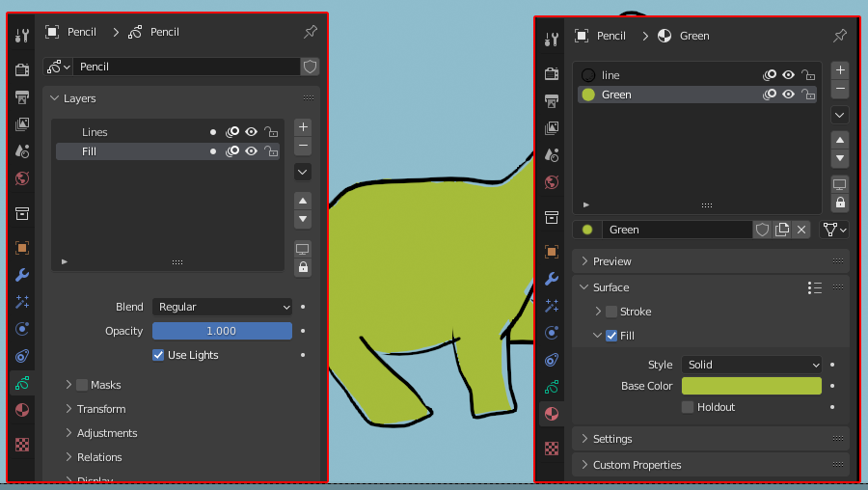Hide the Lines layer with its eye icon
This screenshot has width=868, height=490.
tap(251, 132)
